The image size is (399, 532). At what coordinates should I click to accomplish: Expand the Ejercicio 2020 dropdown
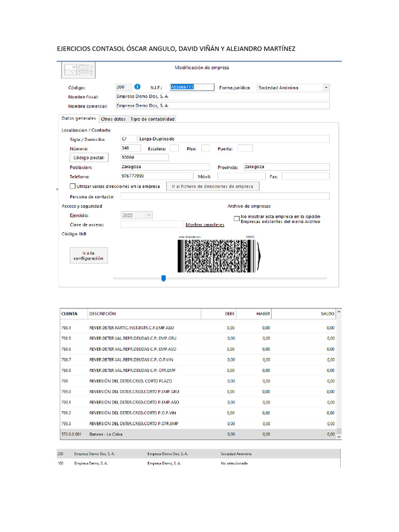pos(149,215)
